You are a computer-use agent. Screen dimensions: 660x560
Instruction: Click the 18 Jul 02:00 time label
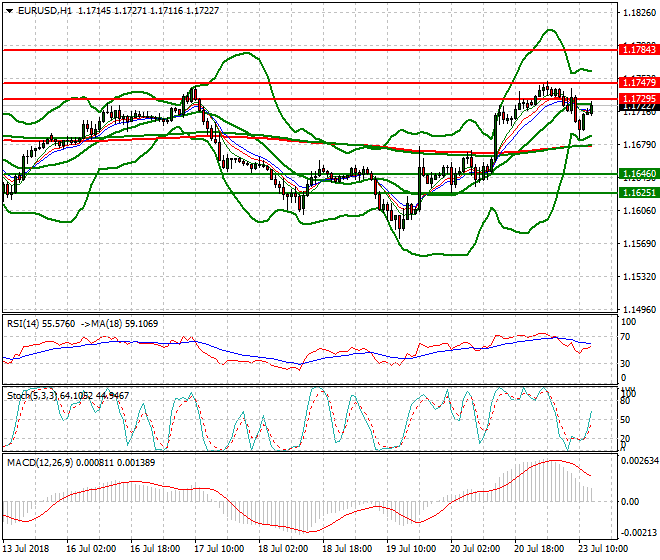click(283, 549)
